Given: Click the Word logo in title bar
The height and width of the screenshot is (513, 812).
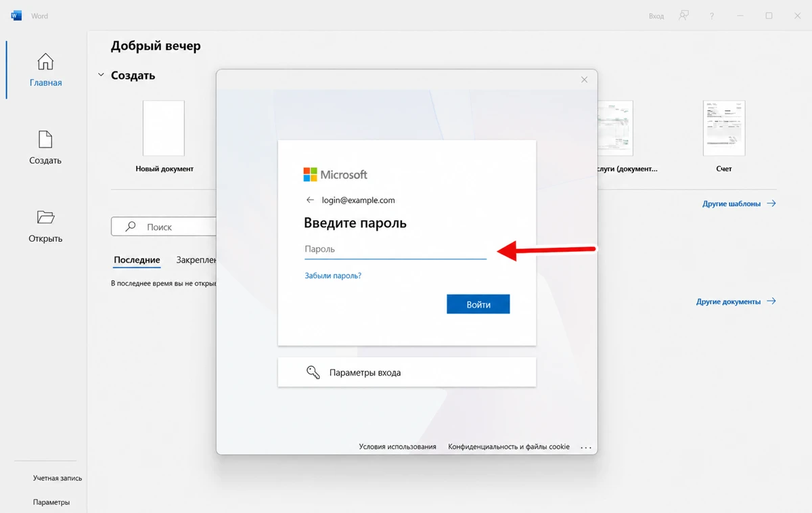Looking at the screenshot, I should tap(16, 16).
